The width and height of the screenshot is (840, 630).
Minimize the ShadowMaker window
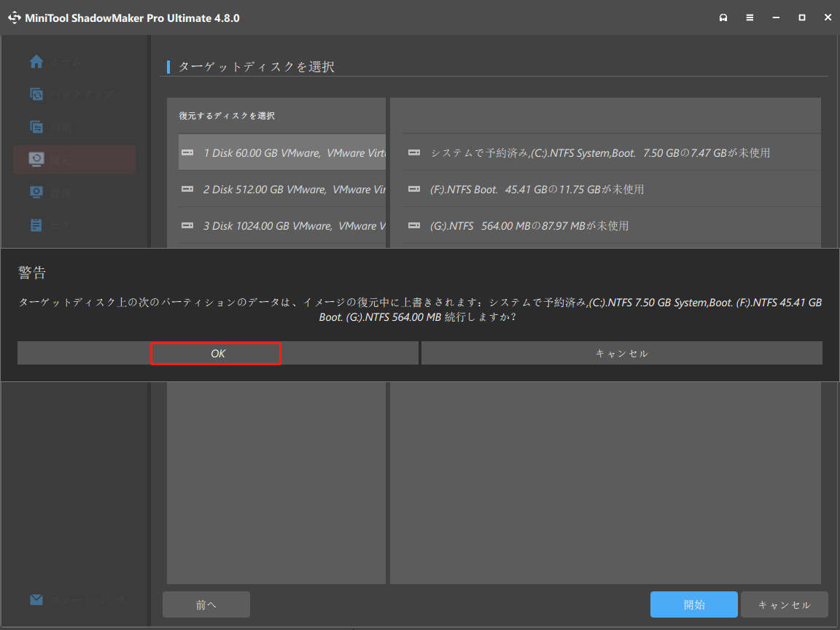click(x=776, y=17)
